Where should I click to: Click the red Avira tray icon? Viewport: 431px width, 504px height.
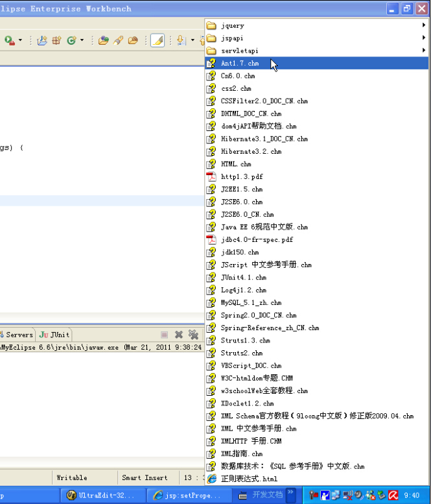click(393, 496)
